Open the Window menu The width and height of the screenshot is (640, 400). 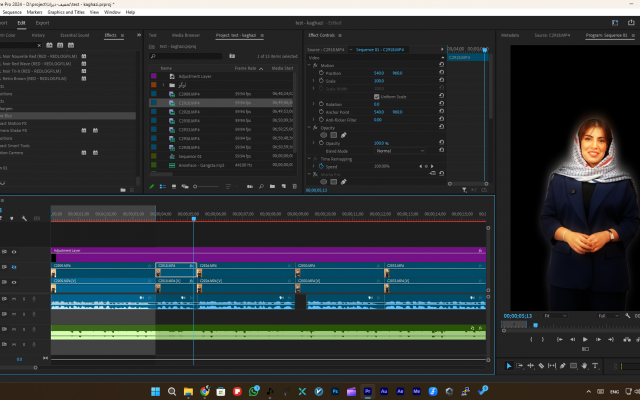point(112,12)
